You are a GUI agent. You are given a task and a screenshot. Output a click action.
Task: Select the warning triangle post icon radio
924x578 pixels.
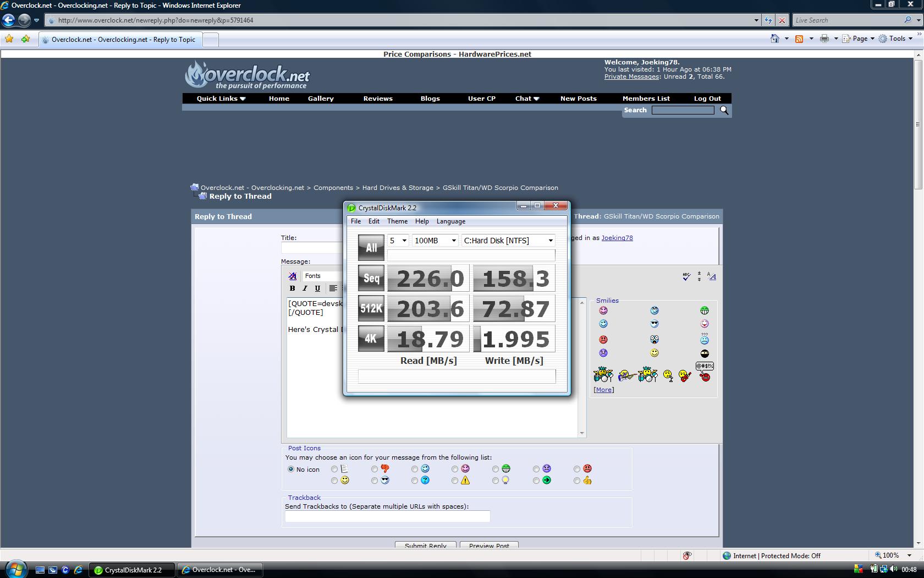(x=455, y=481)
